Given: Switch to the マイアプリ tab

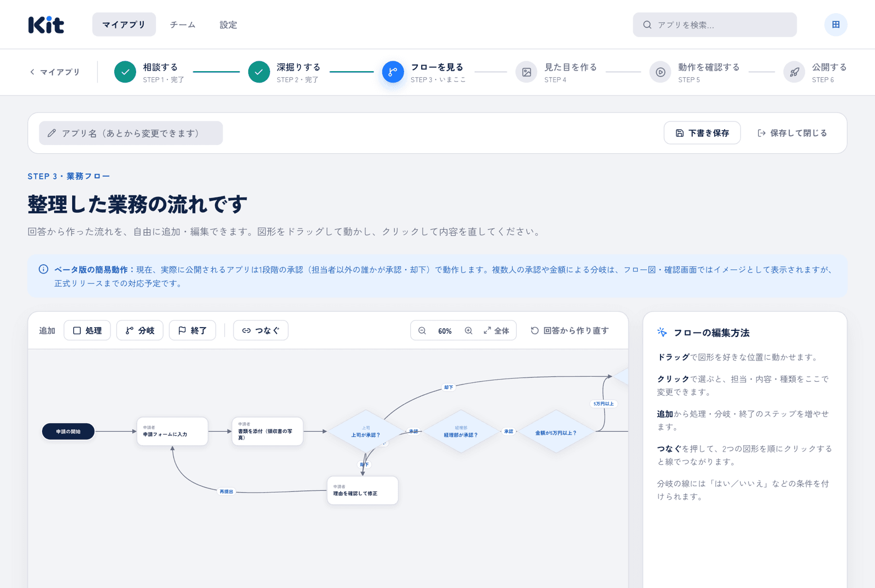Looking at the screenshot, I should 124,25.
